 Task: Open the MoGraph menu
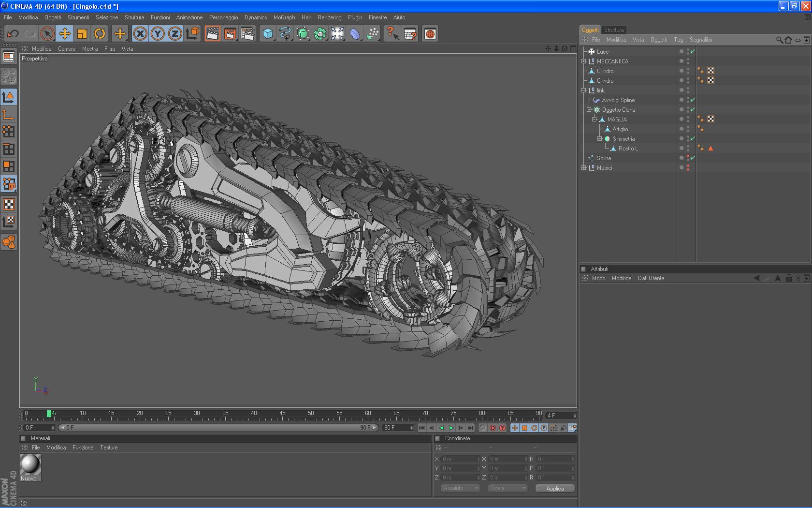[x=284, y=17]
